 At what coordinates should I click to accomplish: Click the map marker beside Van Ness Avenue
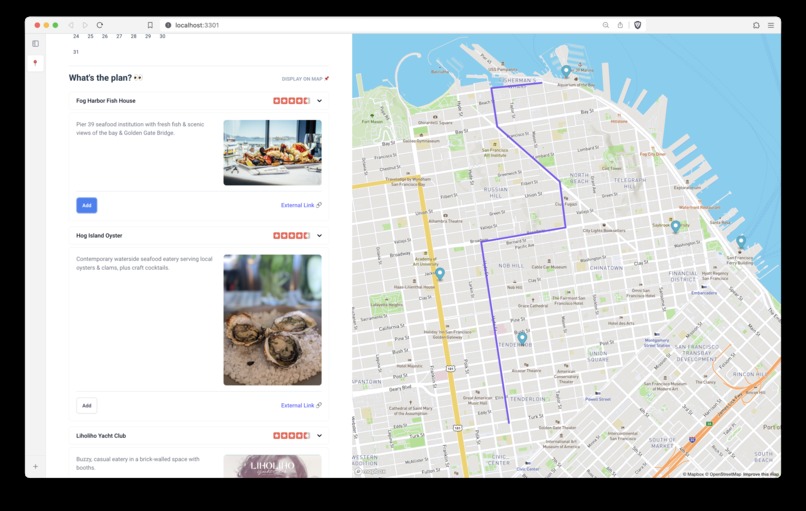tap(439, 273)
